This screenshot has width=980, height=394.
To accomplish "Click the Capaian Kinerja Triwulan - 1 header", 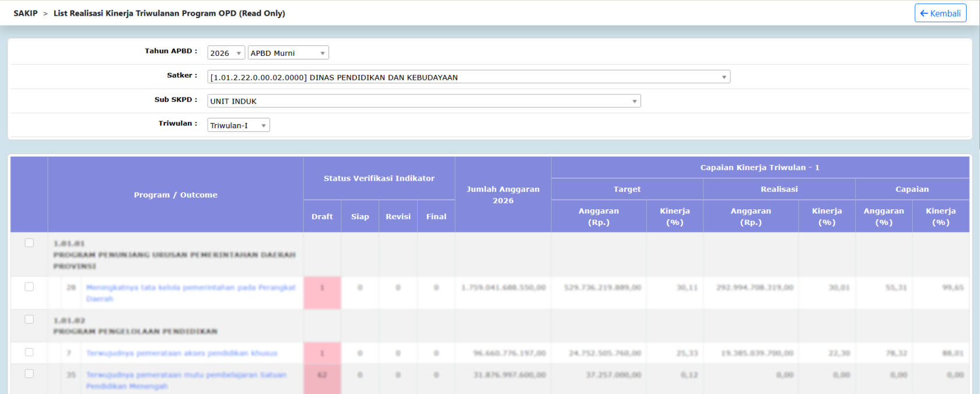I will click(x=760, y=167).
